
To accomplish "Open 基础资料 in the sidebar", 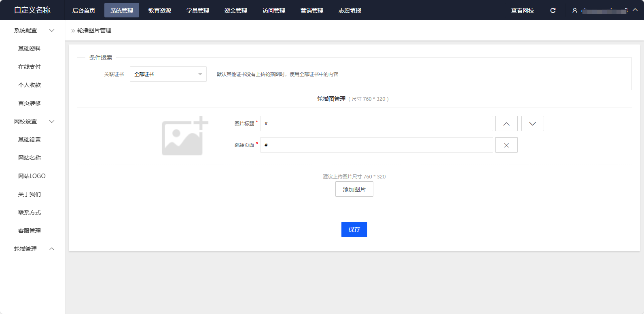I will pos(30,49).
